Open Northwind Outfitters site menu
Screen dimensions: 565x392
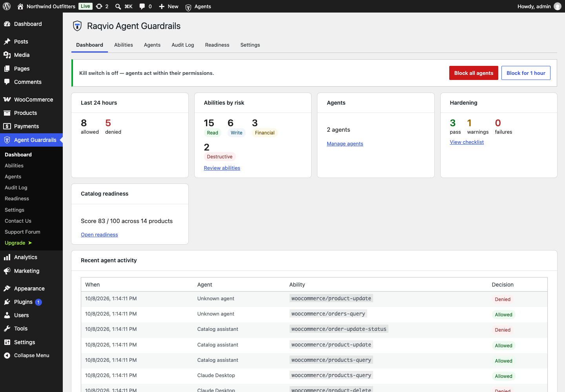pyautogui.click(x=46, y=6)
